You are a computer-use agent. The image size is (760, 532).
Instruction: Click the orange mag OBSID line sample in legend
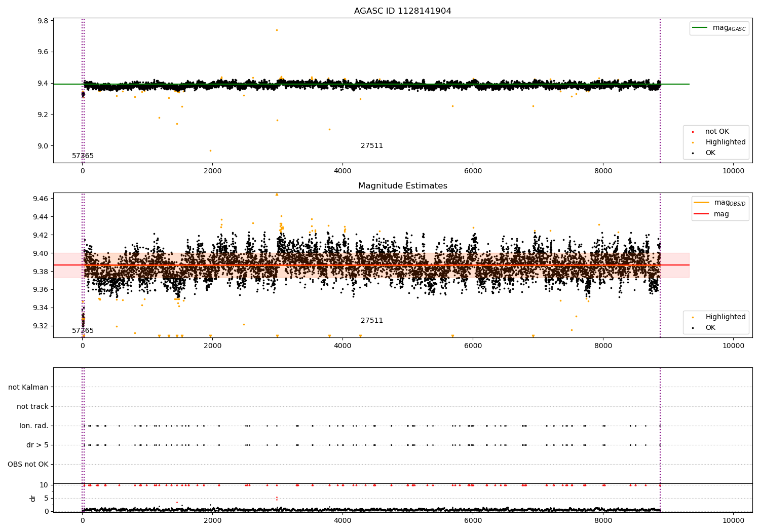click(701, 202)
